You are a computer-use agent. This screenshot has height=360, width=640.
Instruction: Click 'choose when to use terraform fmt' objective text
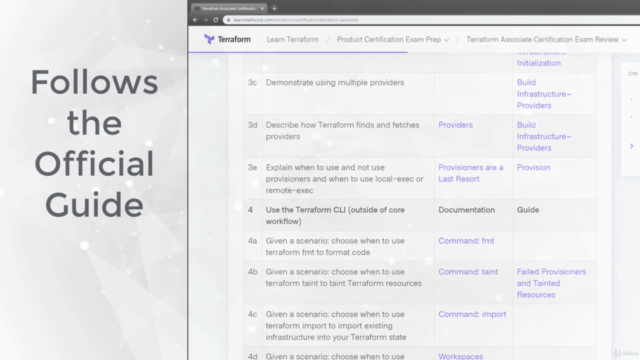click(335, 247)
